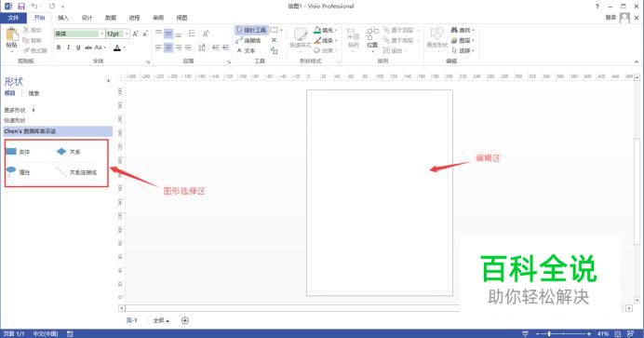Screen dimensions: 644x338
Task: Click the decrease indent icon
Action: tap(215, 47)
